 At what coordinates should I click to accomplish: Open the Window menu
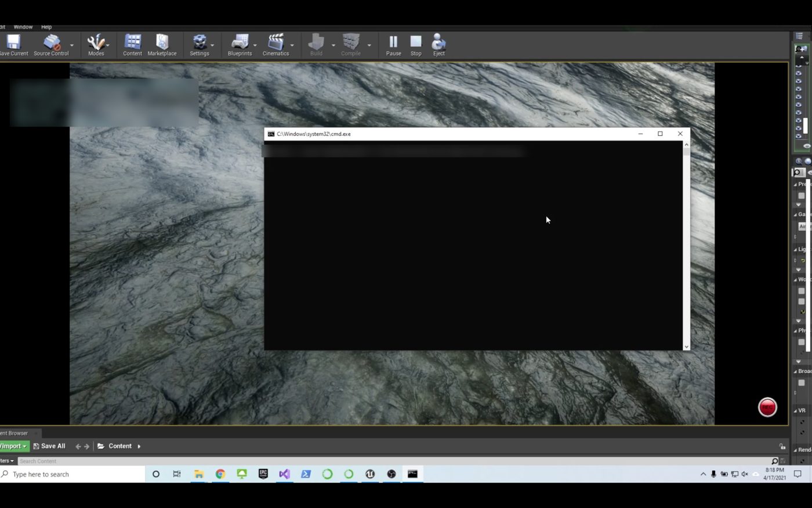click(x=23, y=27)
